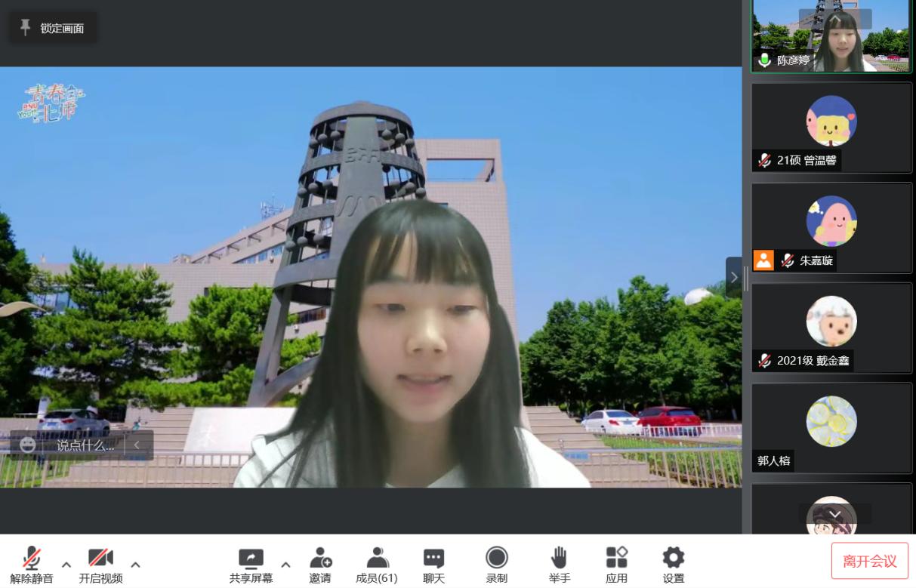The width and height of the screenshot is (916, 588).
Task: Click the 共享屏幕 share screen icon
Action: pyautogui.click(x=251, y=559)
